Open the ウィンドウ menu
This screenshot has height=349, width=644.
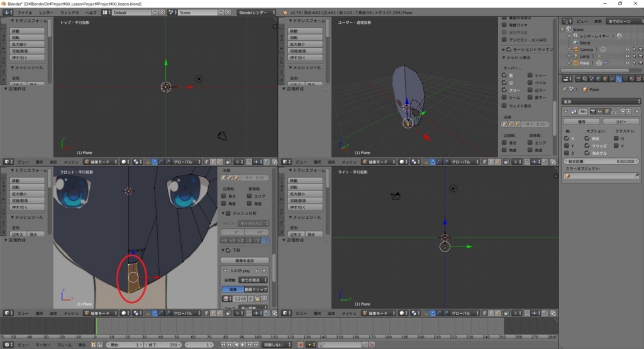click(69, 13)
